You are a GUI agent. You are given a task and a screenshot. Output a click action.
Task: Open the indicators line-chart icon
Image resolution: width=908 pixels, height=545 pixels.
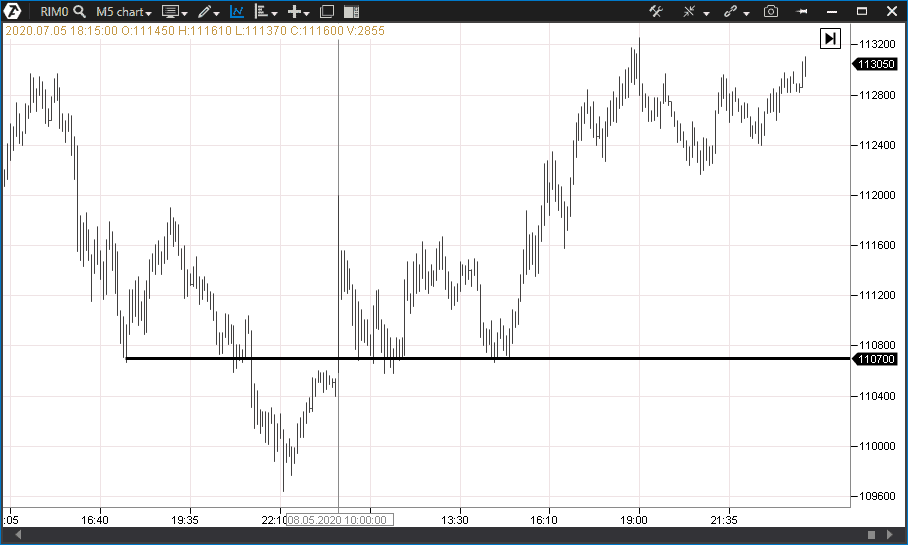pyautogui.click(x=237, y=12)
